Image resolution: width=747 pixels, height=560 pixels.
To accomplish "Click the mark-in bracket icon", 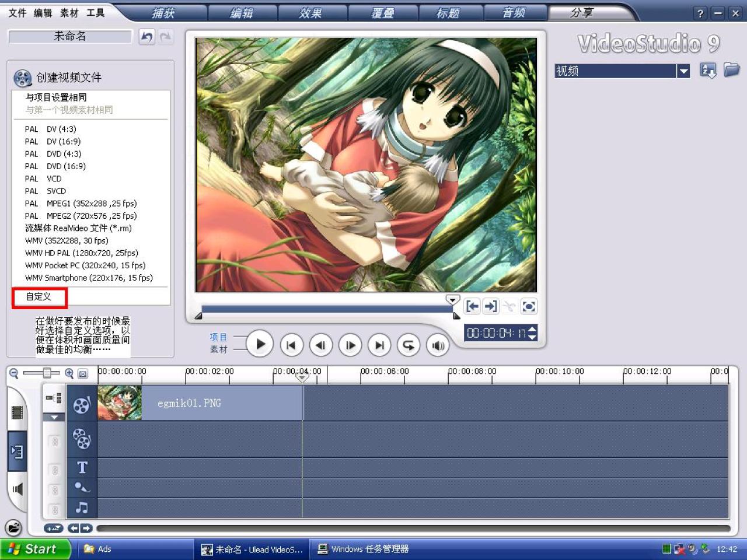I will click(472, 306).
